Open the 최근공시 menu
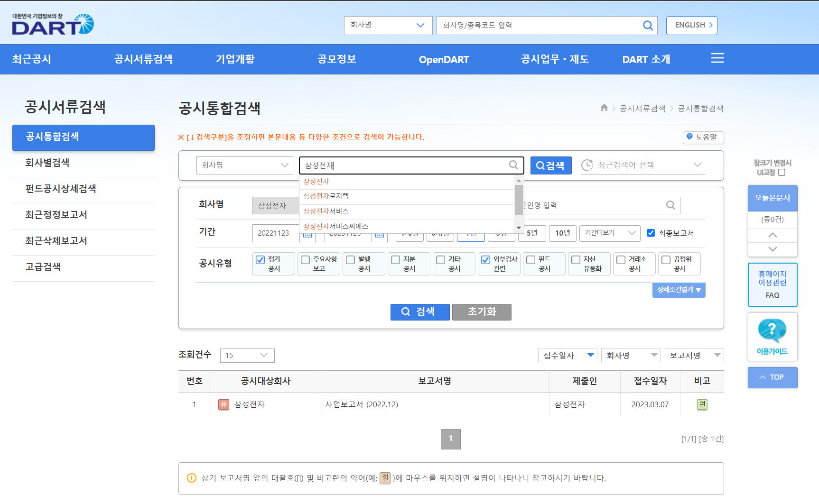819x504 pixels. tap(31, 59)
